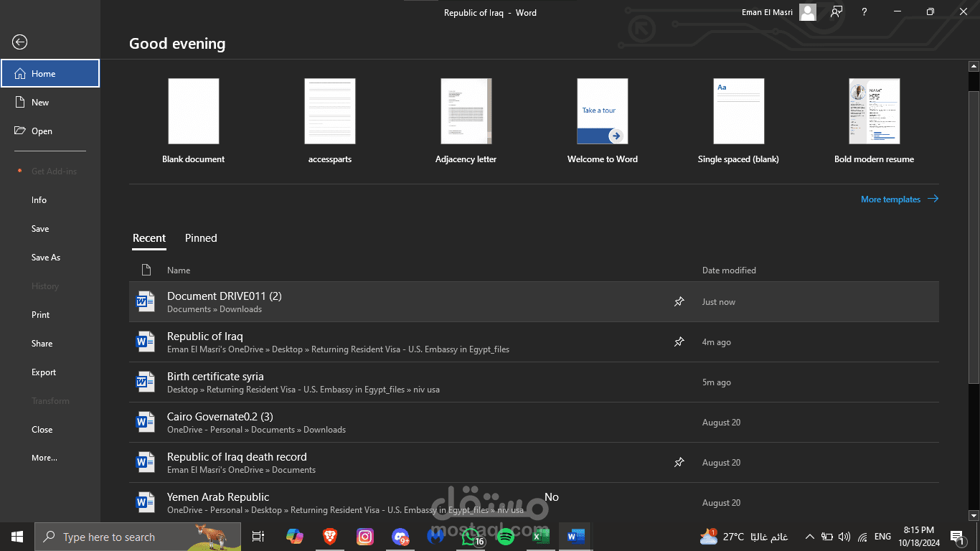Switch the ENG input language indicator
The width and height of the screenshot is (980, 551).
point(882,537)
